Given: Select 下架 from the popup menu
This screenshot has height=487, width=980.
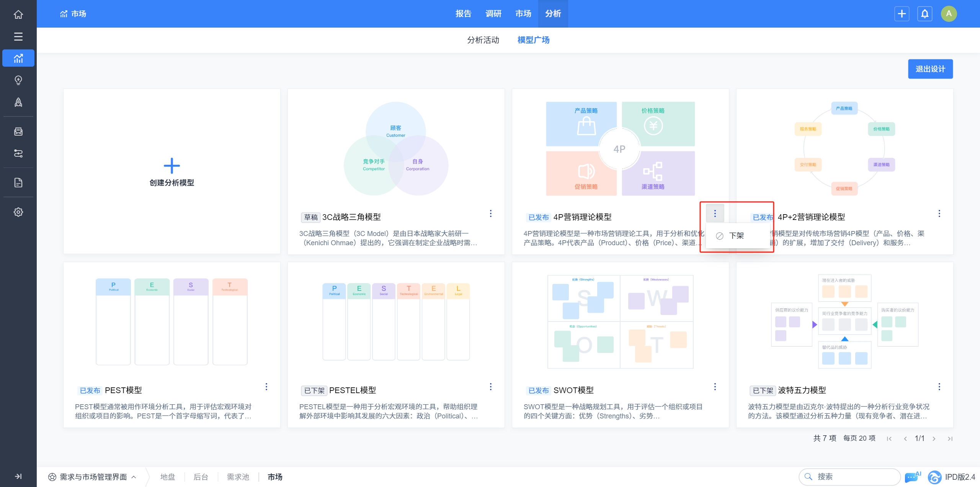Looking at the screenshot, I should click(x=736, y=236).
